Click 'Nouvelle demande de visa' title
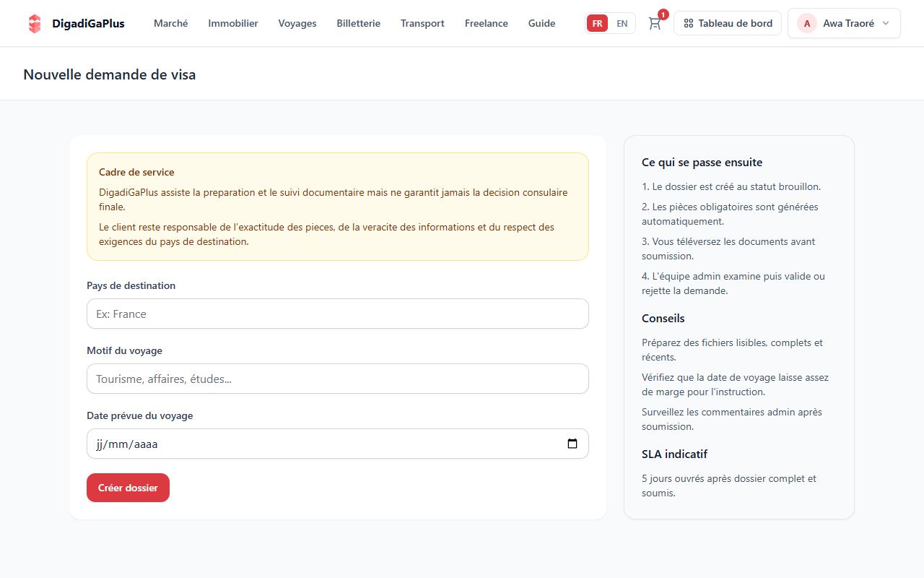 pos(110,74)
